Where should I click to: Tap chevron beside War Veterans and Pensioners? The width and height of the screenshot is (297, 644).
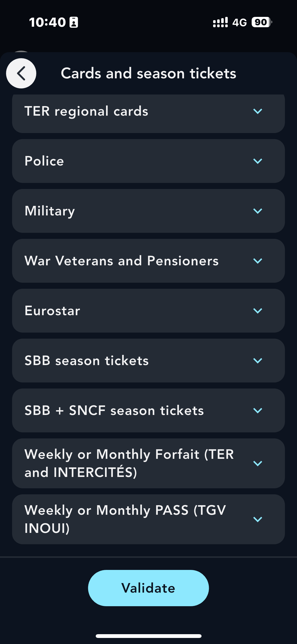(x=257, y=261)
